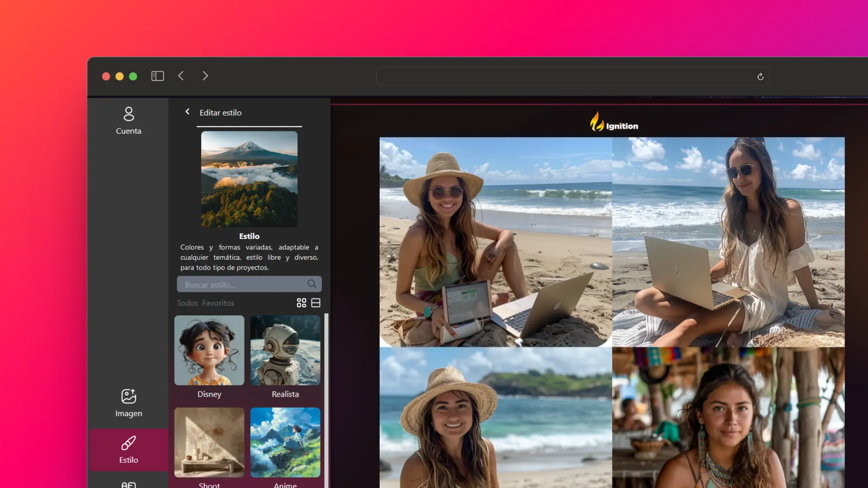
Task: Toggle the browser sidebar panel icon
Action: 157,76
